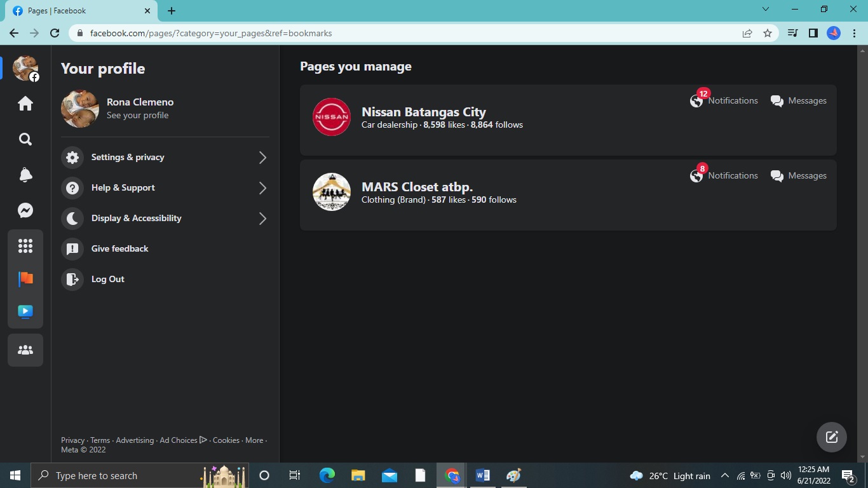Open the Notifications bell in sidebar
Image resolution: width=868 pixels, height=488 pixels.
(x=25, y=175)
